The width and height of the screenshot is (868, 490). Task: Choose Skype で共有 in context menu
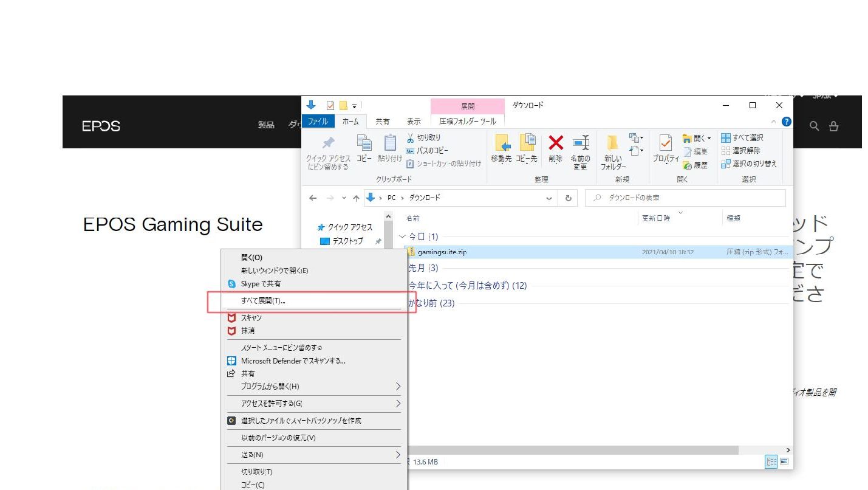[313, 284]
